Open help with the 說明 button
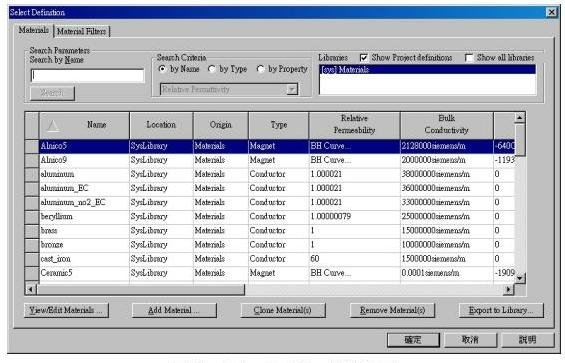 click(x=528, y=340)
